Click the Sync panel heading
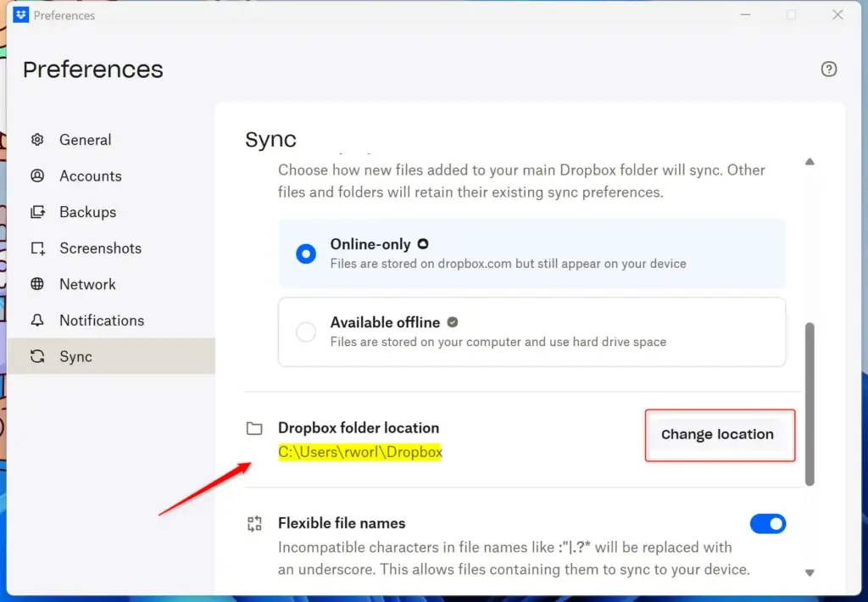The height and width of the screenshot is (602, 868). pos(270,139)
